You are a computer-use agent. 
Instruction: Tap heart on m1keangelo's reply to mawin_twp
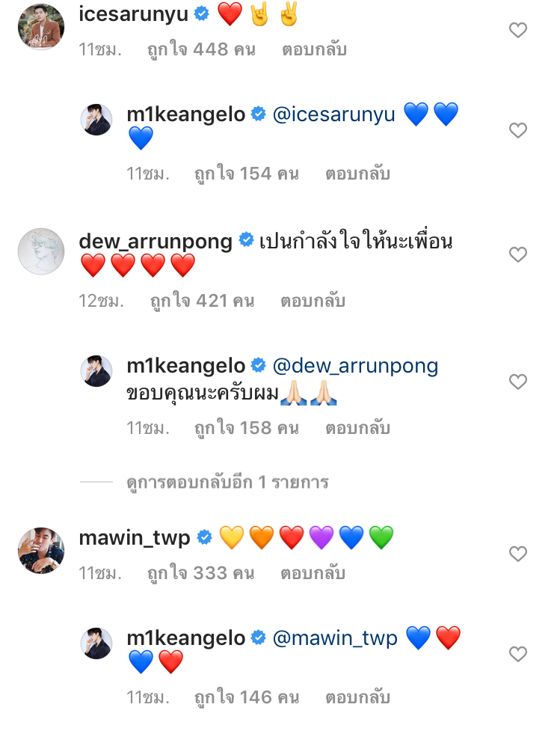click(517, 655)
